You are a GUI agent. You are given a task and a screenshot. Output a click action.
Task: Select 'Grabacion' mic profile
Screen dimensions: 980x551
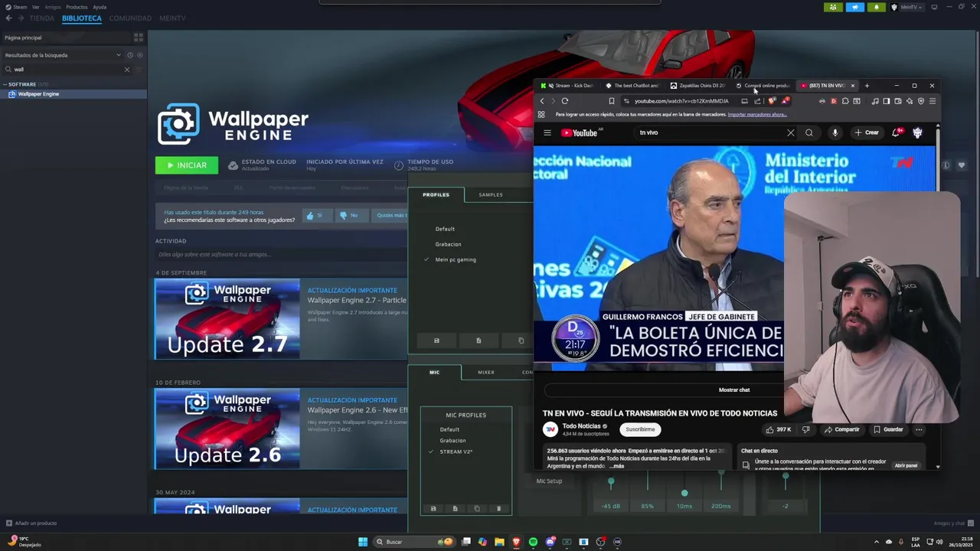pos(452,441)
